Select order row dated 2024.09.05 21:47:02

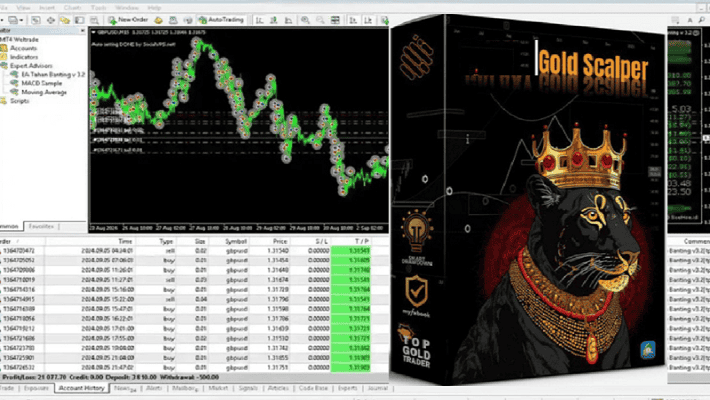[194, 368]
